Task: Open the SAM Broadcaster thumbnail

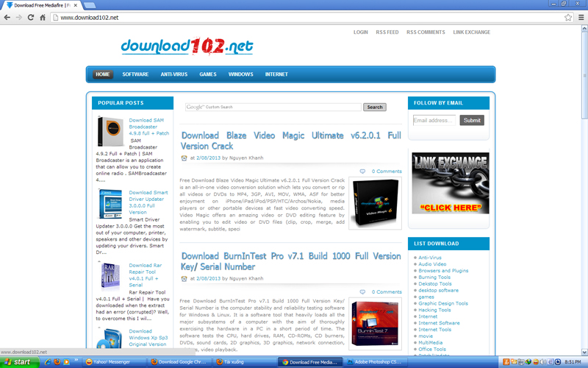Action: click(110, 132)
